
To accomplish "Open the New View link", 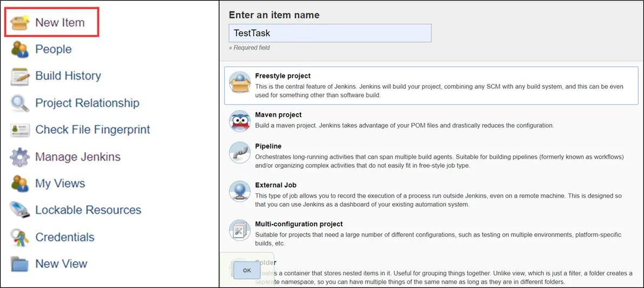I will pos(61,264).
